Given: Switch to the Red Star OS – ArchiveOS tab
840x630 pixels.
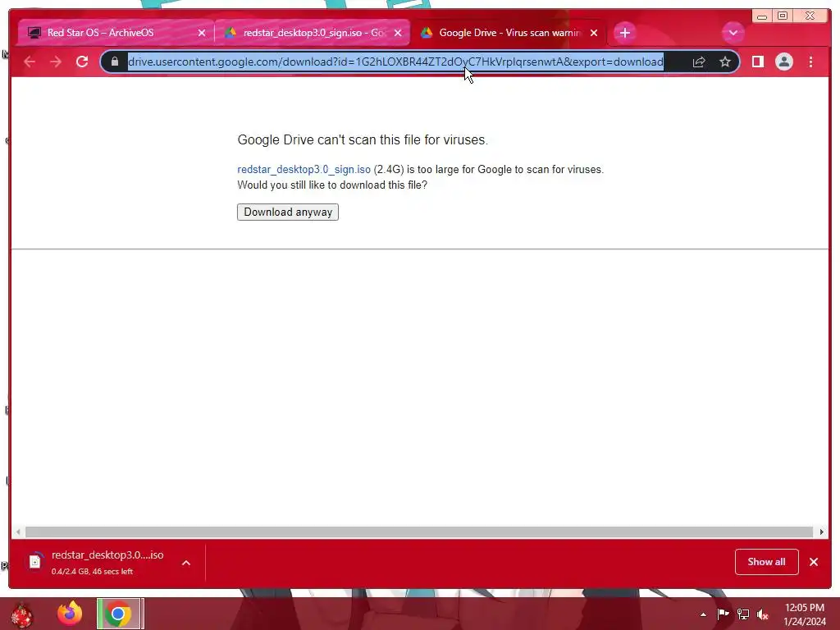Looking at the screenshot, I should (116, 33).
